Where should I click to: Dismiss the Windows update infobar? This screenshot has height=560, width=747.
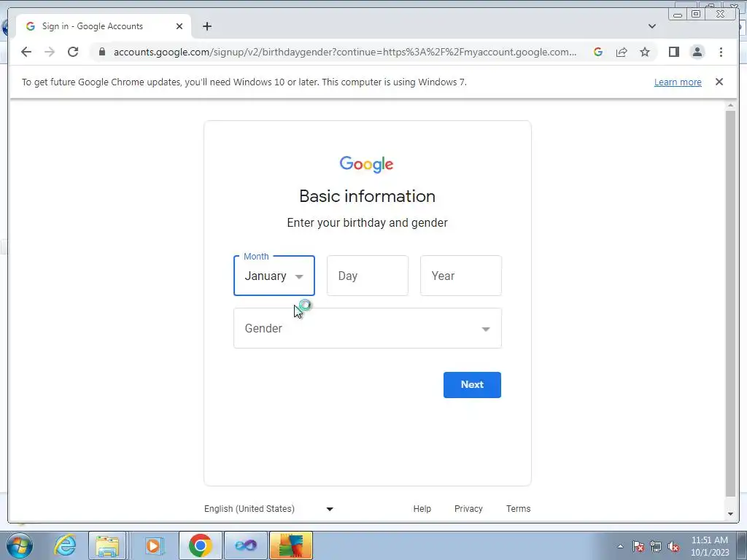719,82
